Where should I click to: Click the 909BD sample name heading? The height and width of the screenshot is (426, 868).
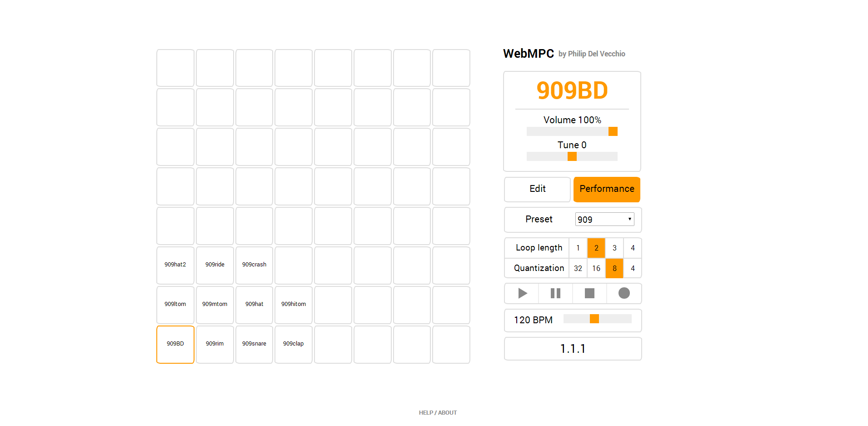[x=572, y=90]
